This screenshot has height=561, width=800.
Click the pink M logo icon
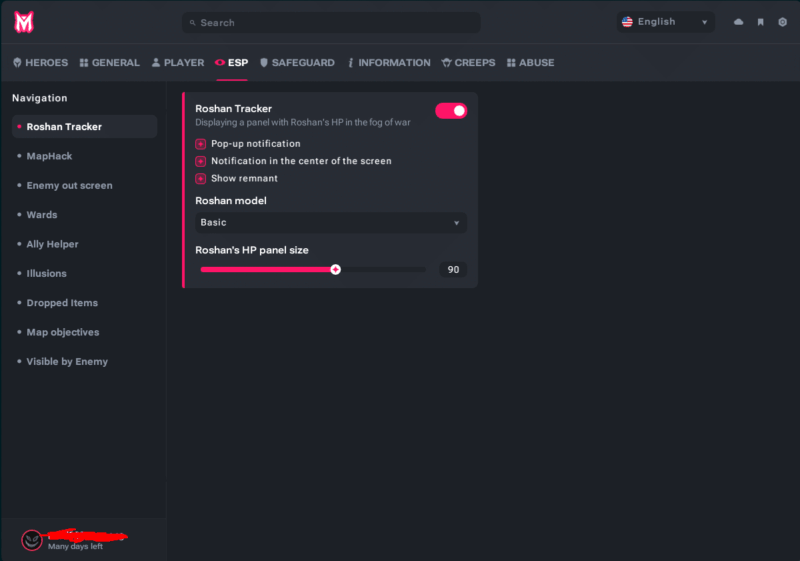23,22
